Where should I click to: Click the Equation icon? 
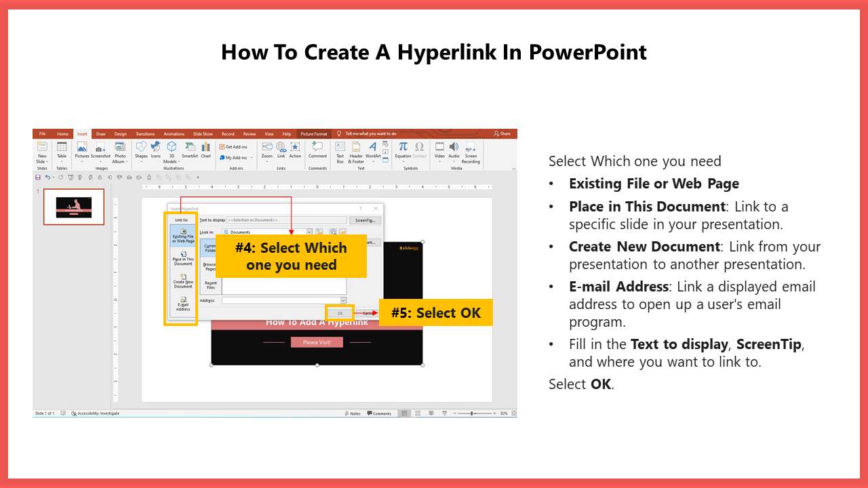click(403, 148)
